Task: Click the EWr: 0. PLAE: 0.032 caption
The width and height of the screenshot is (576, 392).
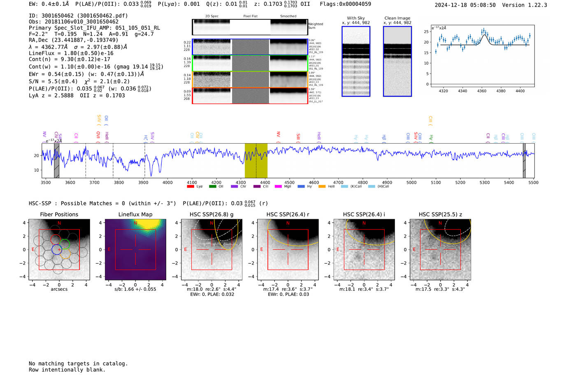Action: 212,294
